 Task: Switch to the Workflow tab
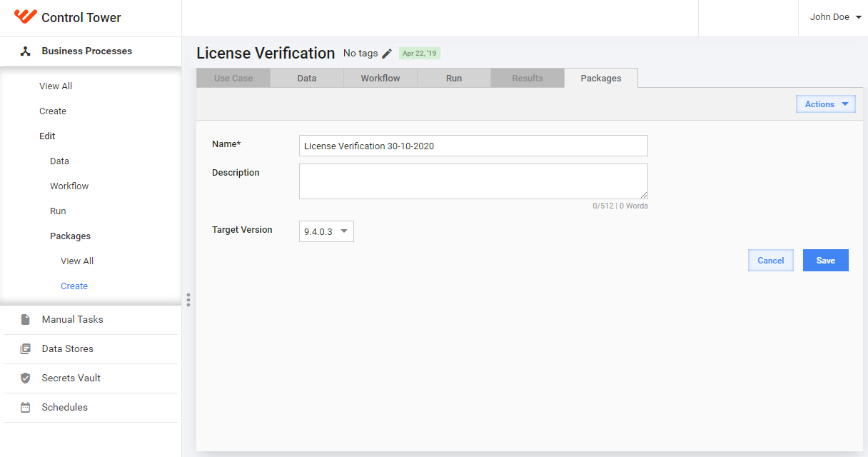click(380, 79)
